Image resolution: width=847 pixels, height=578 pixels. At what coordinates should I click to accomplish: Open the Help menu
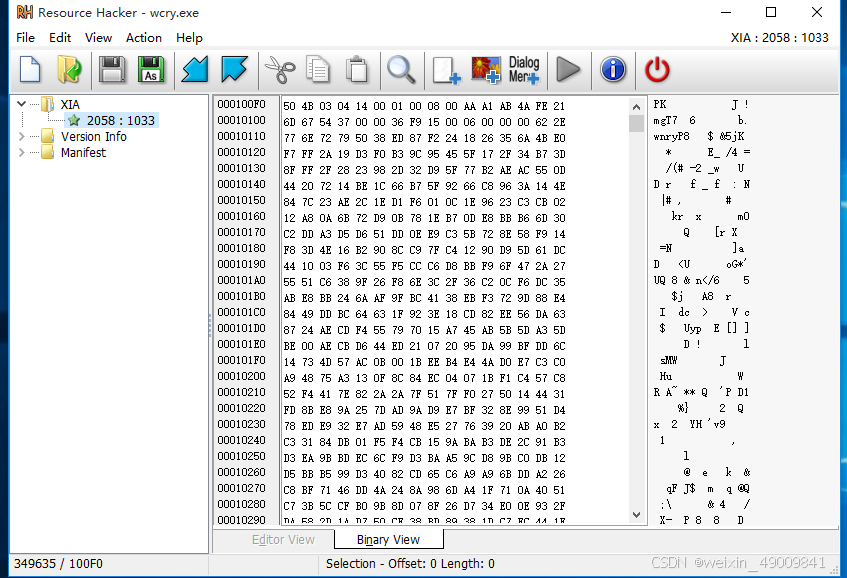pyautogui.click(x=189, y=38)
